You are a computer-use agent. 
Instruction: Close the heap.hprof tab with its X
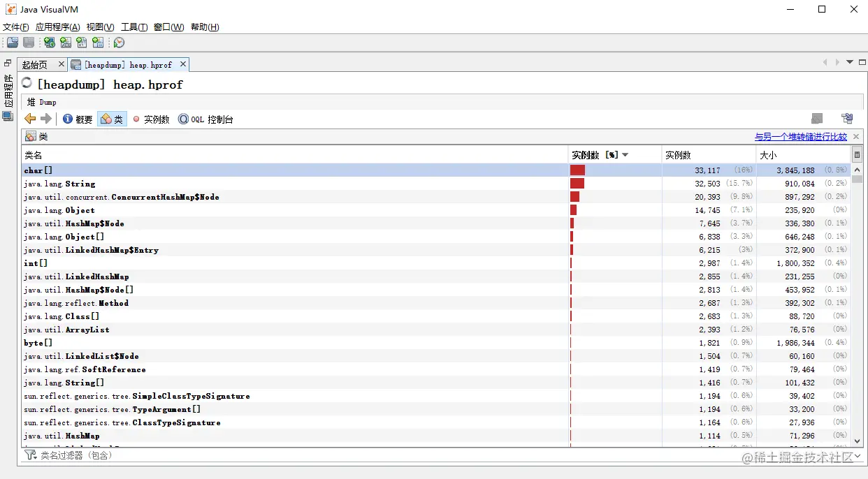point(183,64)
